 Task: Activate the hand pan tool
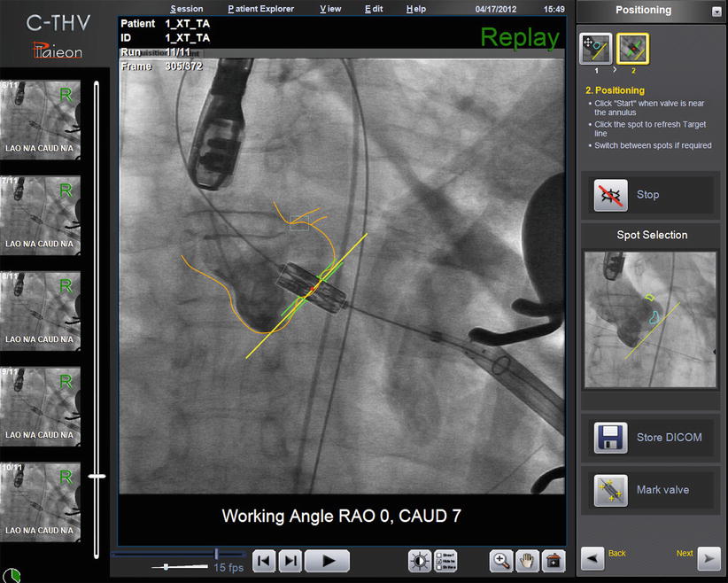click(527, 561)
